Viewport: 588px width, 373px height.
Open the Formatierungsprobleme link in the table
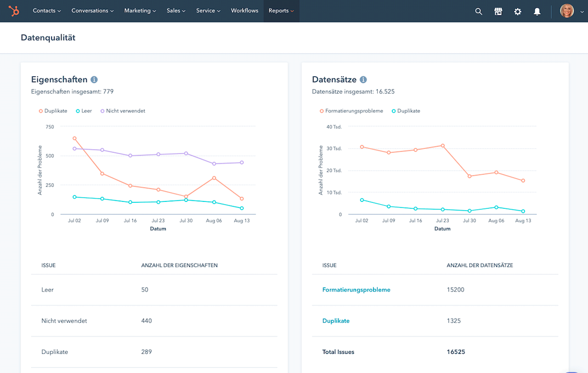[356, 290]
